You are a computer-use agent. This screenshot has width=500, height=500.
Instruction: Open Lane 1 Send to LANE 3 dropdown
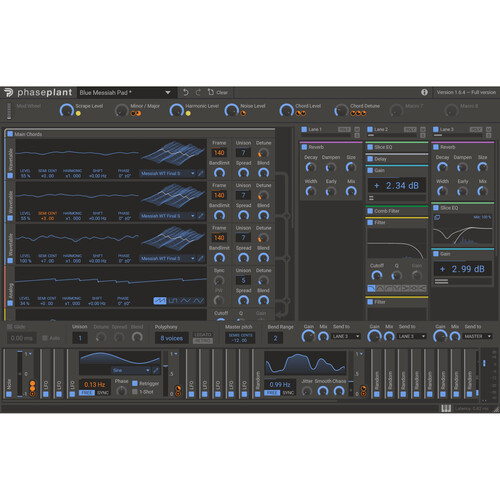click(x=346, y=336)
